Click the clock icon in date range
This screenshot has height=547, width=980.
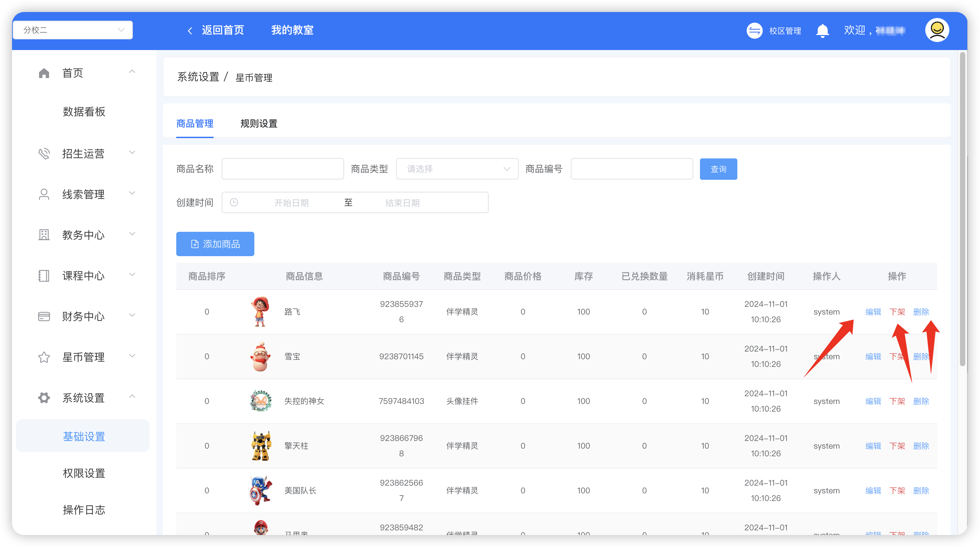click(234, 202)
